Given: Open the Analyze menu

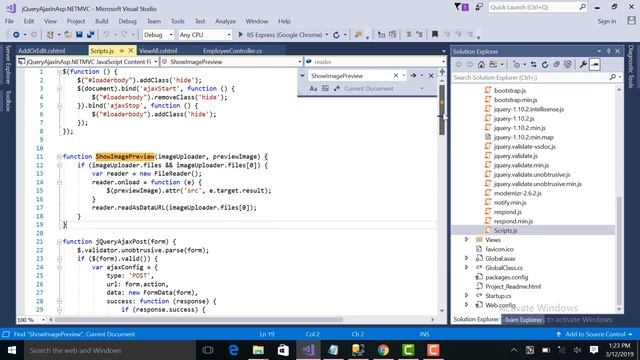Looking at the screenshot, I should [x=225, y=21].
